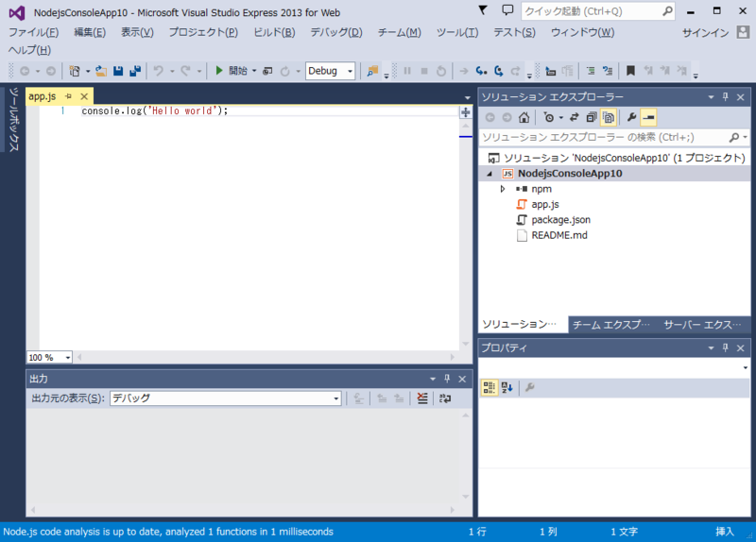Click Alphabetical sort icon in Properties panel

pos(507,387)
